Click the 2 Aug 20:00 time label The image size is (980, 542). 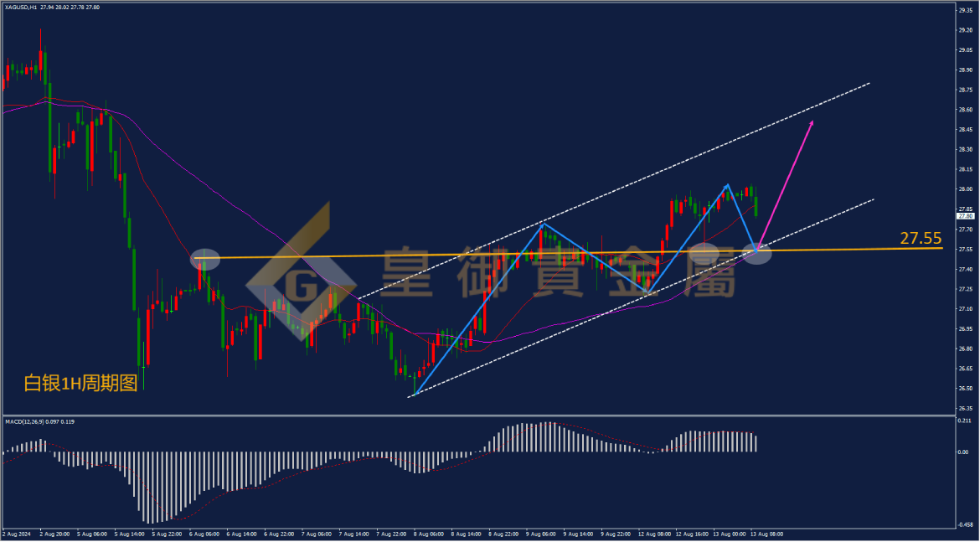(55, 534)
